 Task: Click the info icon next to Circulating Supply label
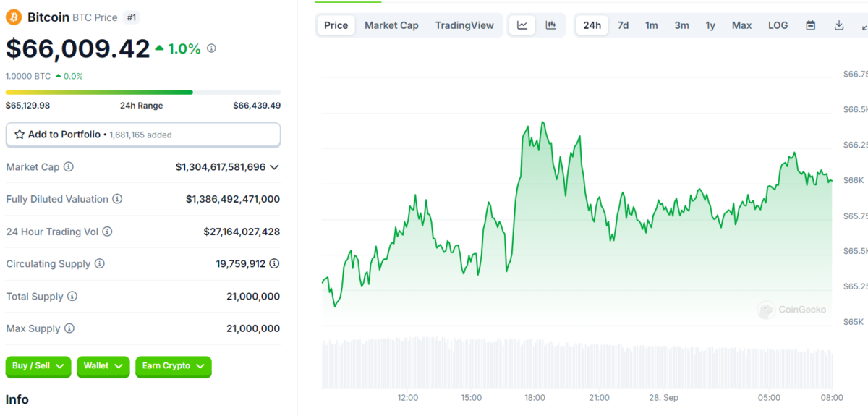click(100, 264)
